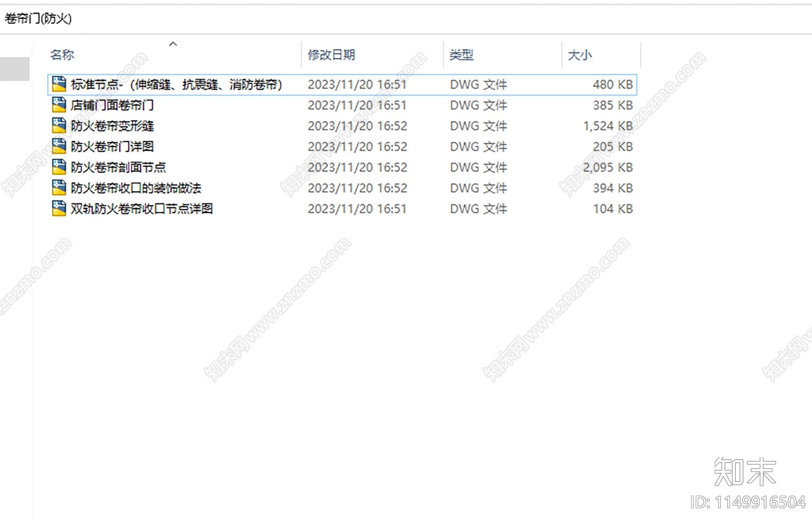Click the 205 KB size cell
812x522 pixels.
[x=613, y=146]
